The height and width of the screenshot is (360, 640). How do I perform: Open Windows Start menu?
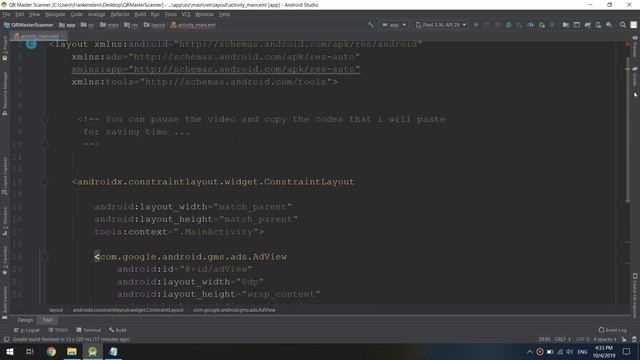(x=10, y=351)
